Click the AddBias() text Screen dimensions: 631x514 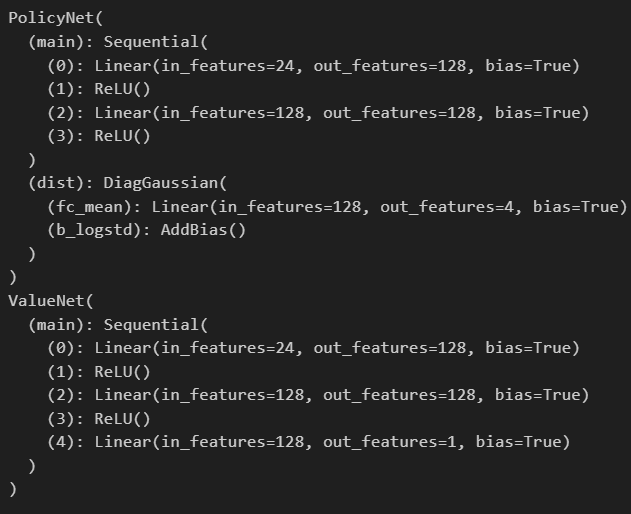pos(203,230)
